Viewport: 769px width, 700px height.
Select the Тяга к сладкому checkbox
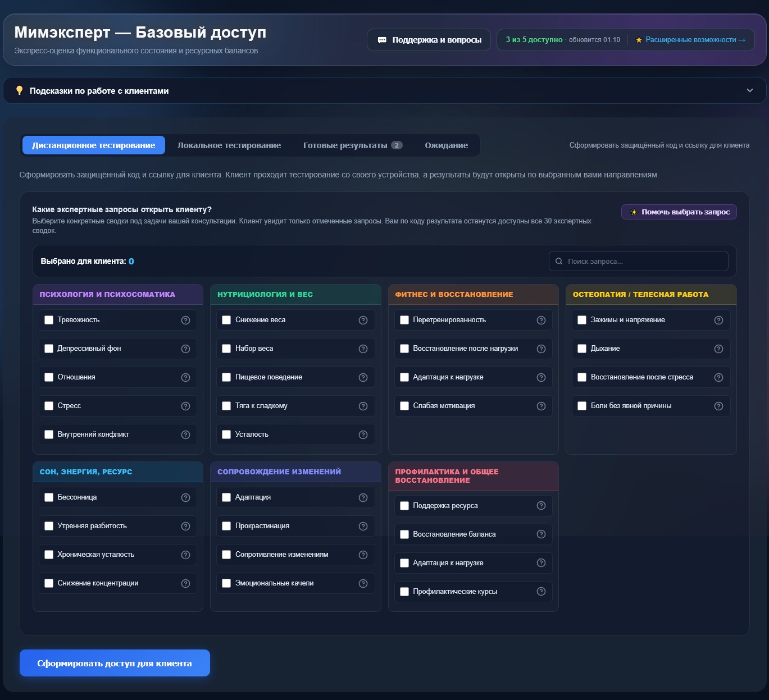(x=226, y=406)
